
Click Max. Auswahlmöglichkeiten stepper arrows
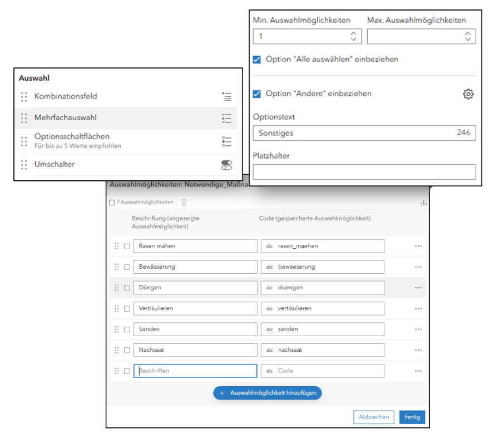click(x=468, y=36)
